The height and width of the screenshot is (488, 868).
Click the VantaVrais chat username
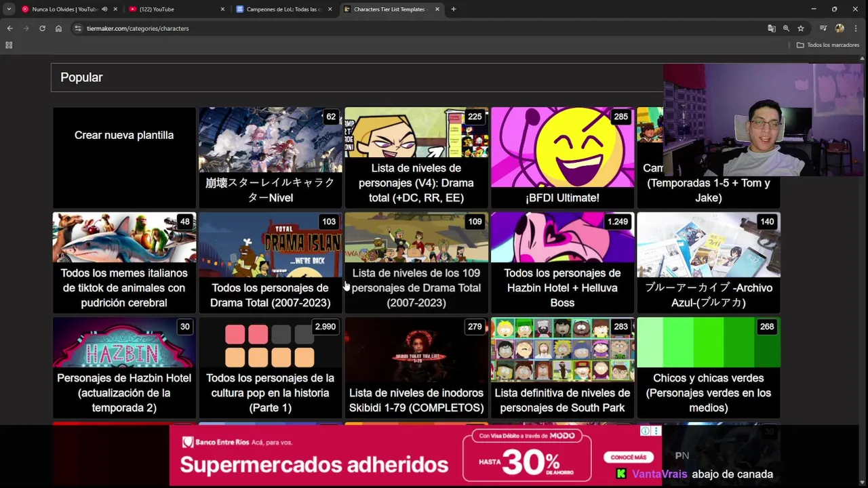point(660,474)
